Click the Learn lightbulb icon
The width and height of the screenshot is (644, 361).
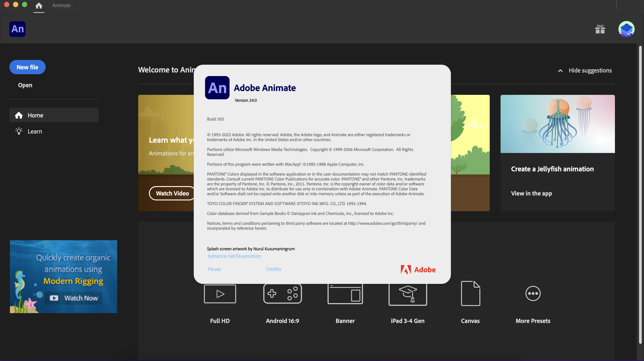point(19,131)
